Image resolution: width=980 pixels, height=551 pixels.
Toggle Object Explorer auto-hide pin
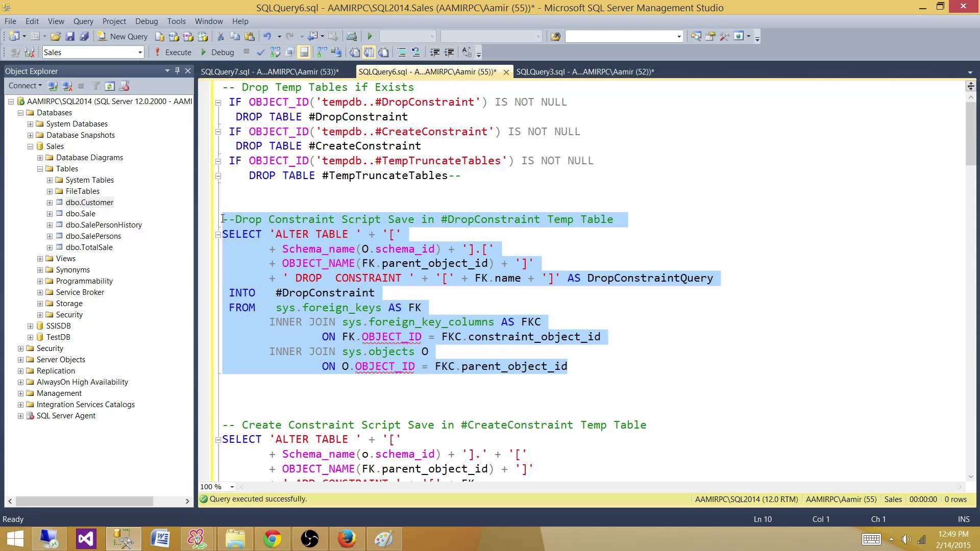[177, 71]
